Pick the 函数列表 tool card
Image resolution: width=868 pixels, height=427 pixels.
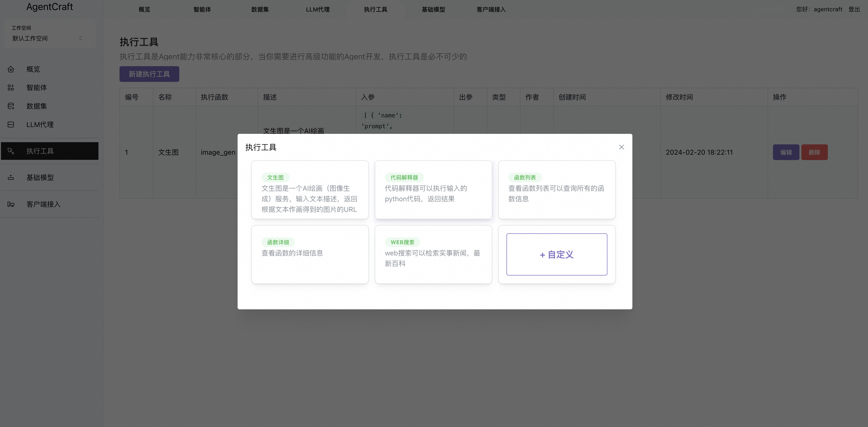coord(557,189)
